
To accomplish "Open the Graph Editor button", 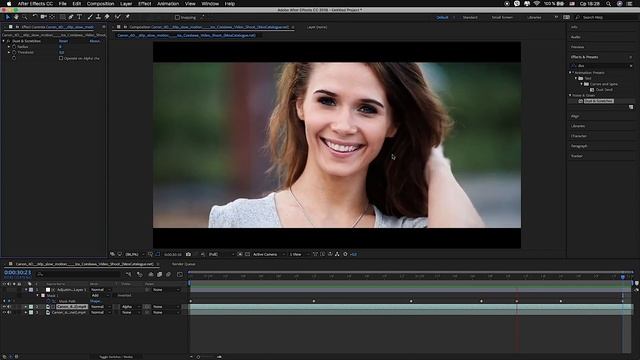I will click(x=180, y=274).
